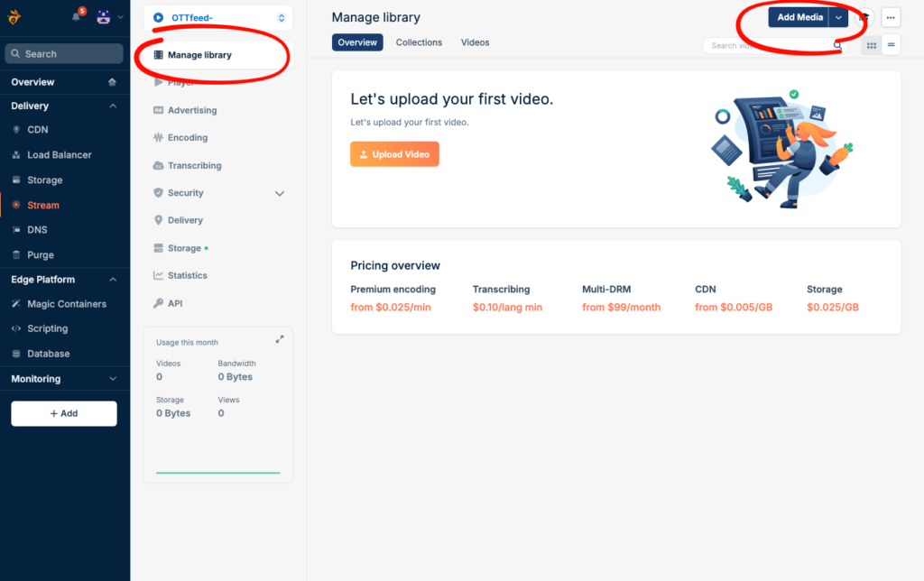Switch to the Videos tab
This screenshot has width=924, height=581.
pyautogui.click(x=475, y=42)
